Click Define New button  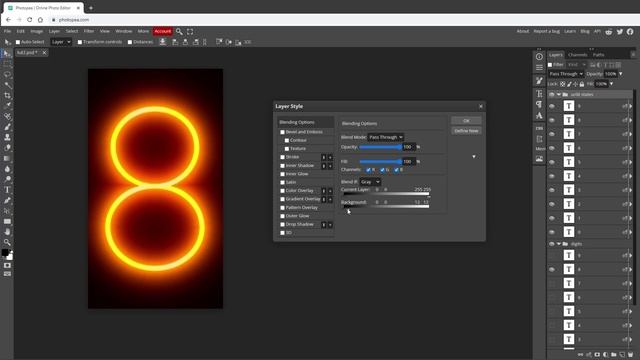466,131
